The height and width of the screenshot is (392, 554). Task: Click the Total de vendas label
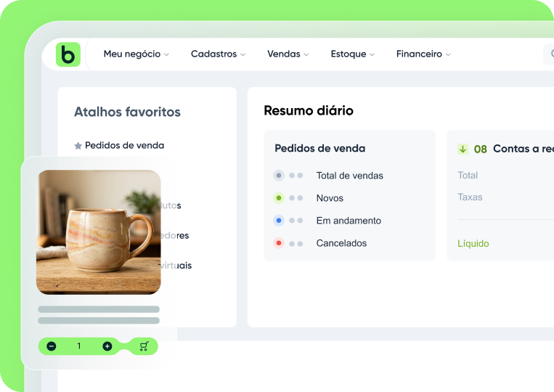click(349, 176)
